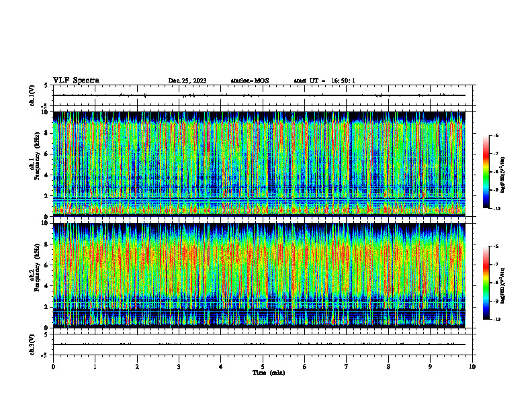532x411 pixels.
Task: Click the "station=MOS" header label
Action: click(x=250, y=81)
